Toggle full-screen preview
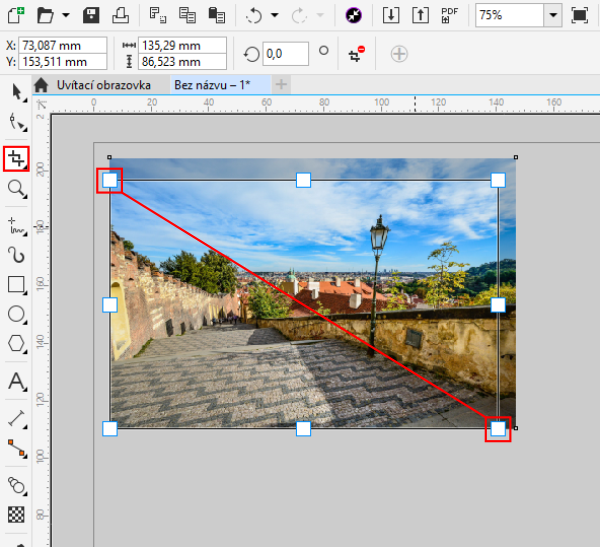Screen dimensions: 600x547 (x=579, y=15)
